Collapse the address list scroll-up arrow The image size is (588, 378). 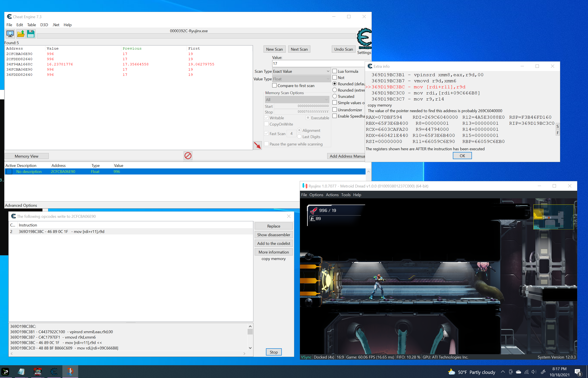pos(369,172)
